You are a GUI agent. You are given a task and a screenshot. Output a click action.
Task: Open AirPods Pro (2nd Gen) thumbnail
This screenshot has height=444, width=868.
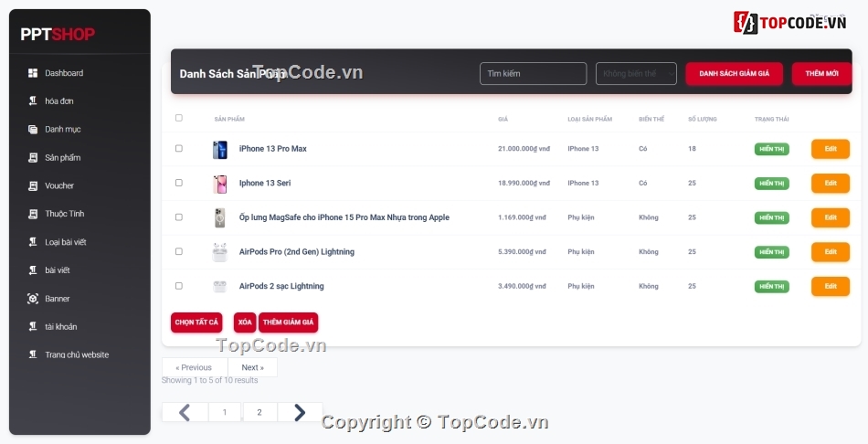(220, 252)
